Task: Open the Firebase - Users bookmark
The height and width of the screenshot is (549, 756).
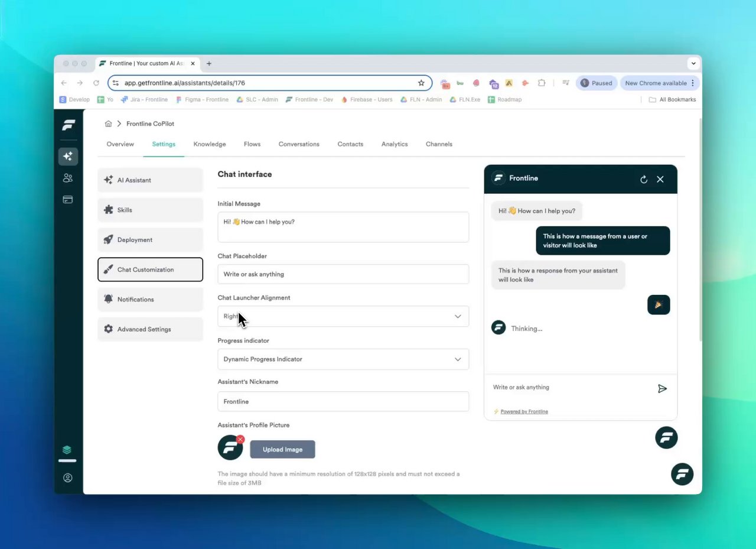Action: point(367,100)
